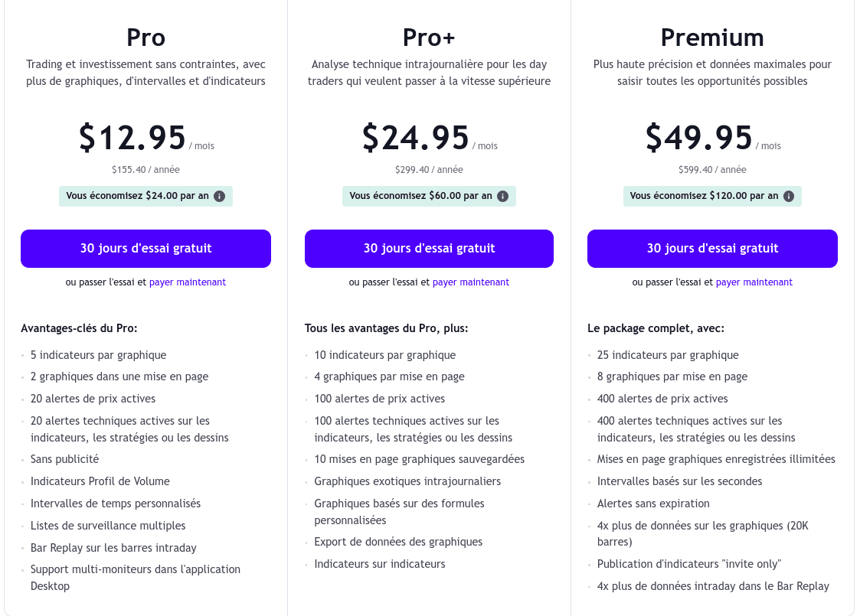Click the "Vous économisez $60.00 par an" badge

point(420,196)
